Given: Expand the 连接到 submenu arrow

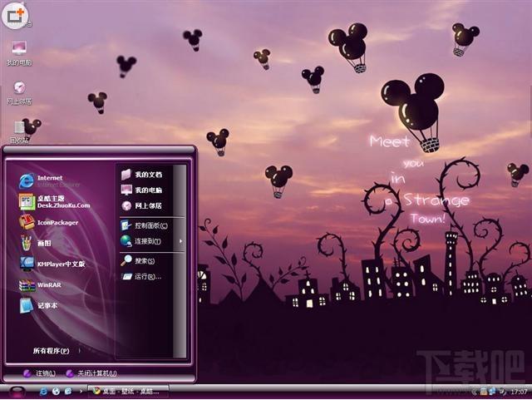Looking at the screenshot, I should tap(180, 241).
